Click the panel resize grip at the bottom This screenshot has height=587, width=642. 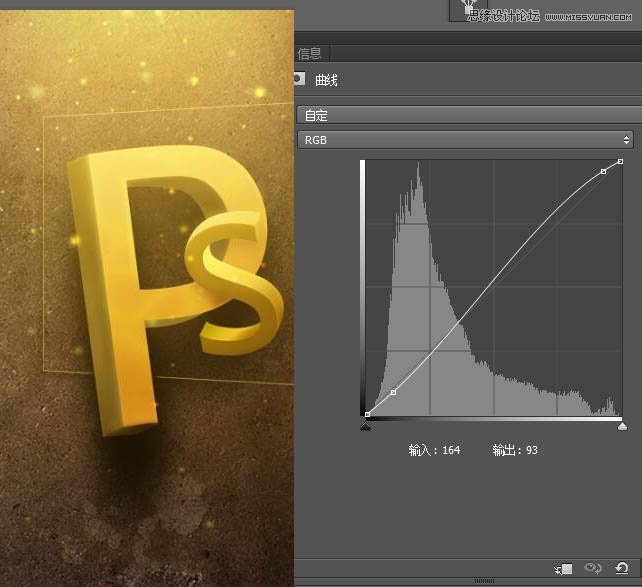(484, 581)
